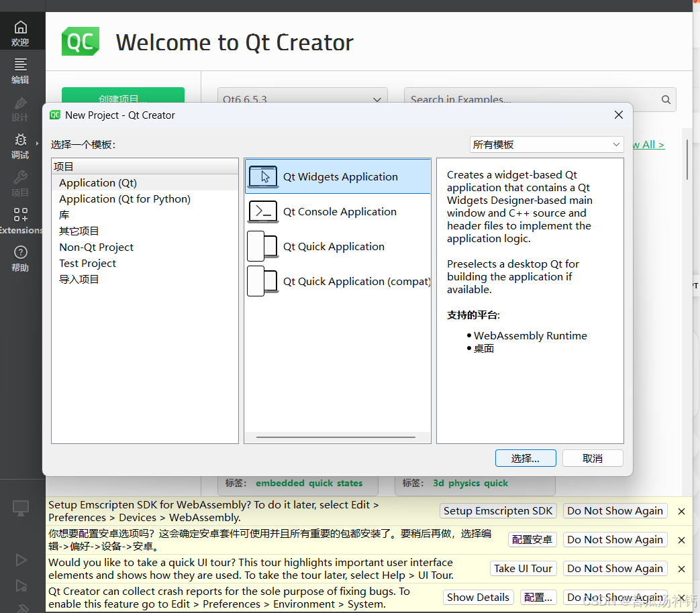Select Application (Qt for Python) category
This screenshot has height=613, width=700.
click(145, 199)
